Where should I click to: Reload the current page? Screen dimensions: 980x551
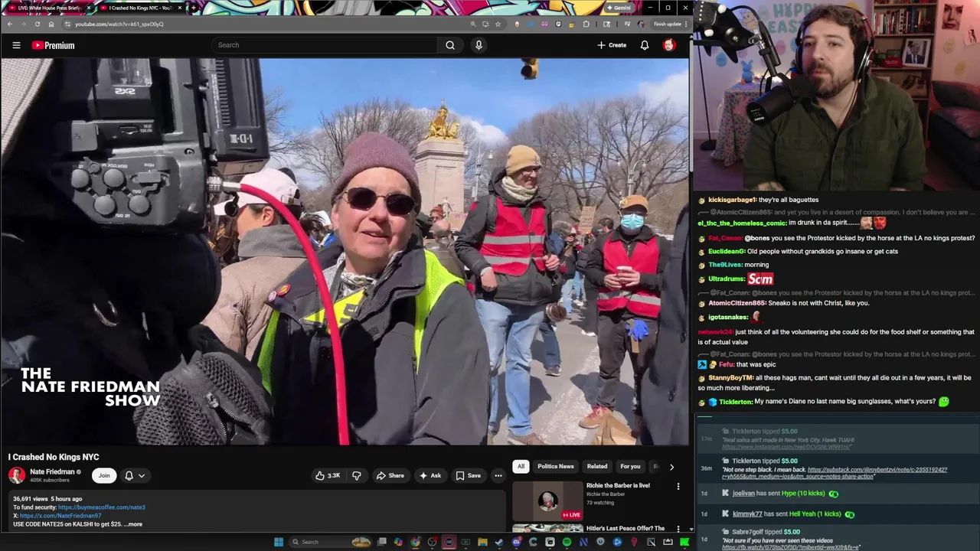click(37, 24)
